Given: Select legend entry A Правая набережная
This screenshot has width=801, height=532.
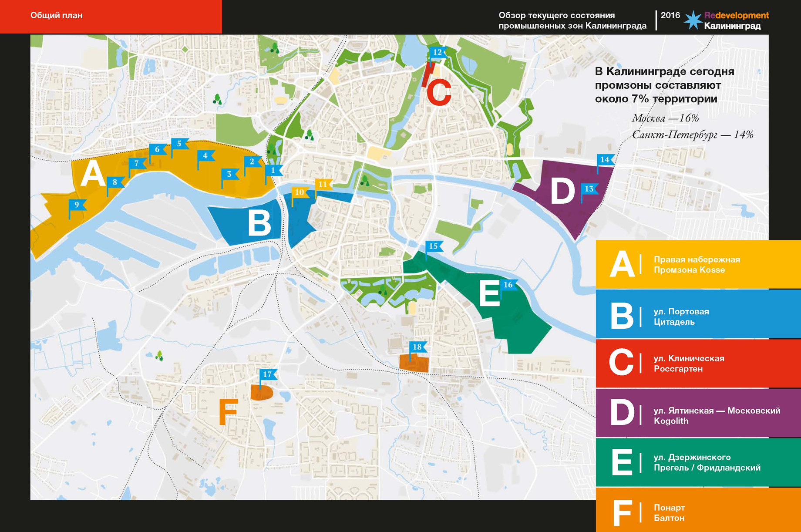Looking at the screenshot, I should (x=698, y=264).
